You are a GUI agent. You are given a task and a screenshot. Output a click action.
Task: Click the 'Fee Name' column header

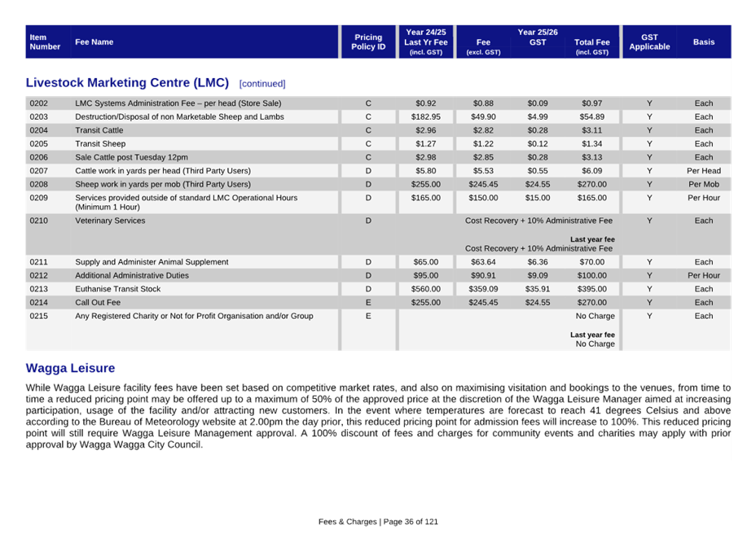pyautogui.click(x=94, y=42)
